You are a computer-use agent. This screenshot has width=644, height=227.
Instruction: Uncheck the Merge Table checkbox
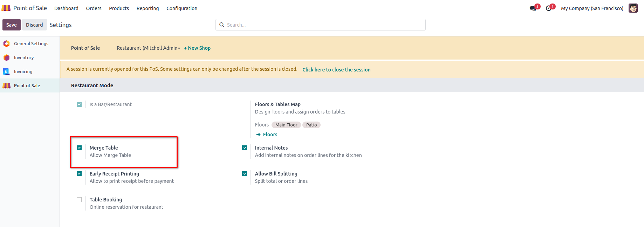click(79, 148)
